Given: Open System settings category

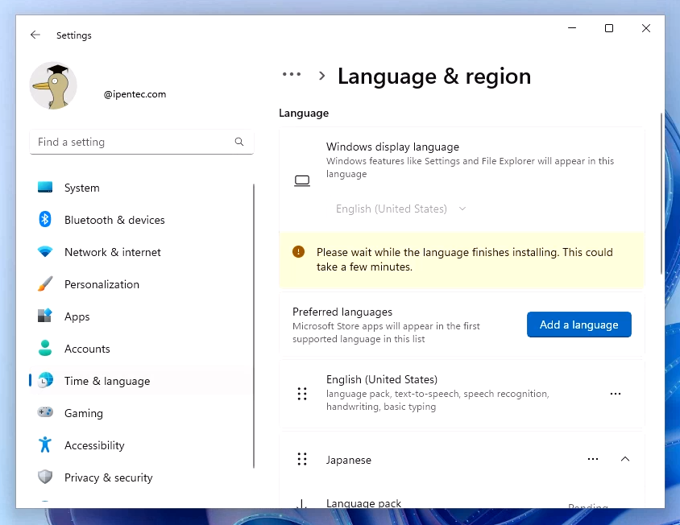Looking at the screenshot, I should [141, 188].
